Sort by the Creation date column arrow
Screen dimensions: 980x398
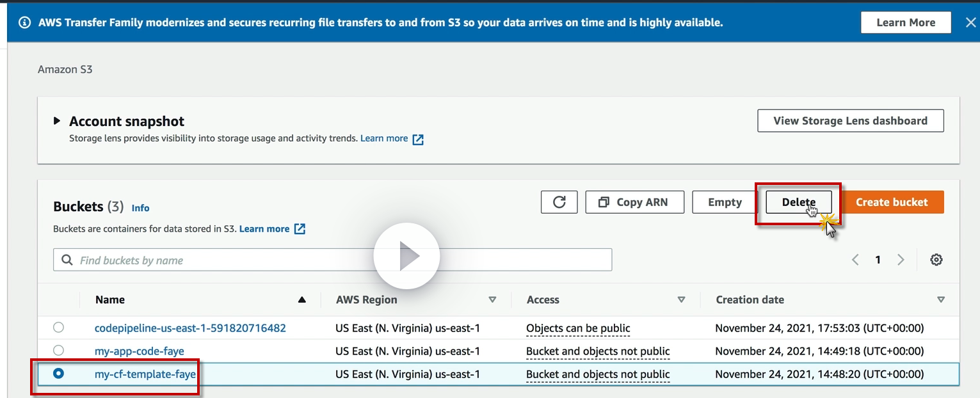click(940, 299)
